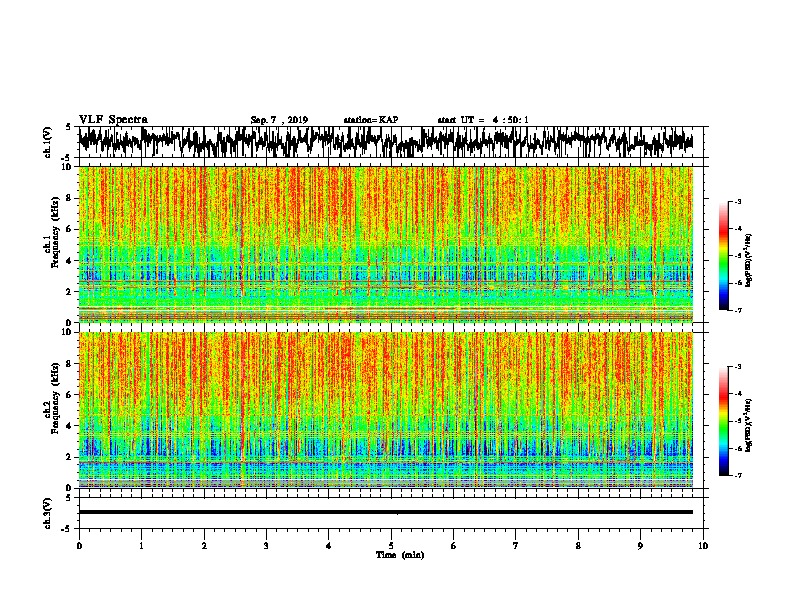Click the "6" kHz tick on ch.2 axis
Viewport: 792px width, 612px height.
click(69, 394)
